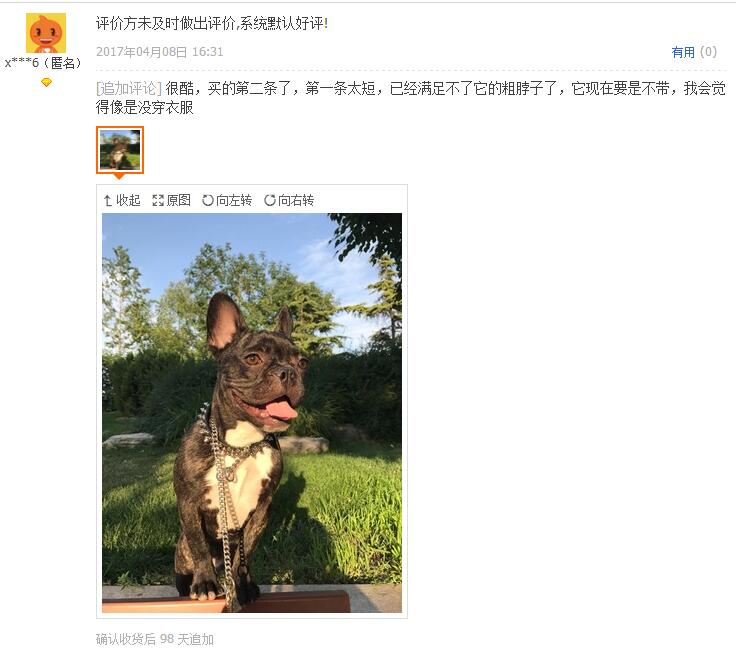The width and height of the screenshot is (737, 651).
Task: Select the small dog photo thumbnail
Action: (x=120, y=150)
